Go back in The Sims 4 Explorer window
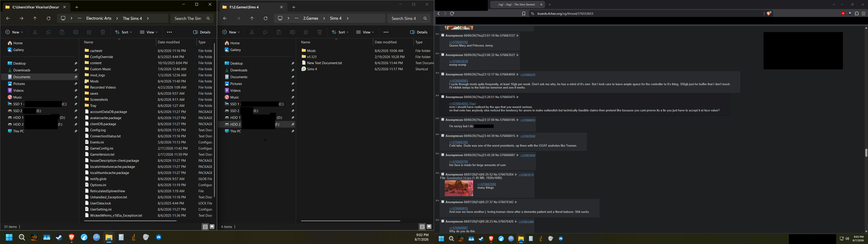The width and height of the screenshot is (868, 244). [x=8, y=19]
